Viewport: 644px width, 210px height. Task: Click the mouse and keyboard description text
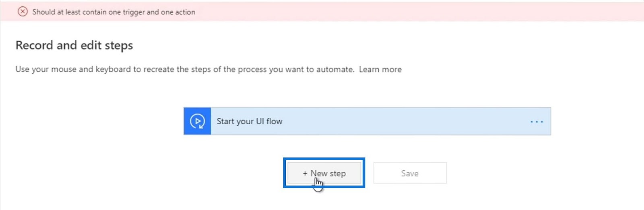(185, 69)
